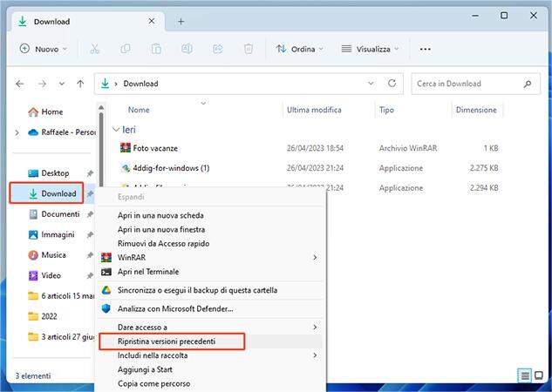Expand address bar history dropdown

pyautogui.click(x=371, y=84)
